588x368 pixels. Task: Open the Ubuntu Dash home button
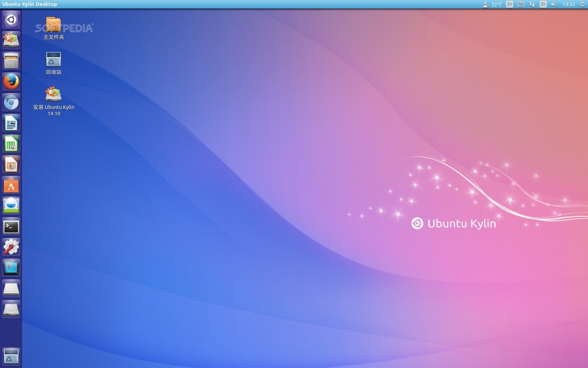pos(11,20)
